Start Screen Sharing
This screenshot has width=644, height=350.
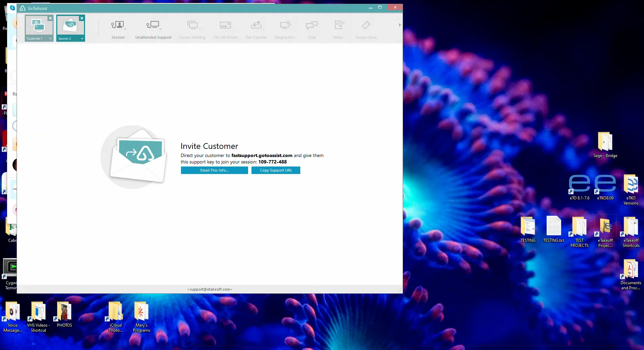click(192, 29)
